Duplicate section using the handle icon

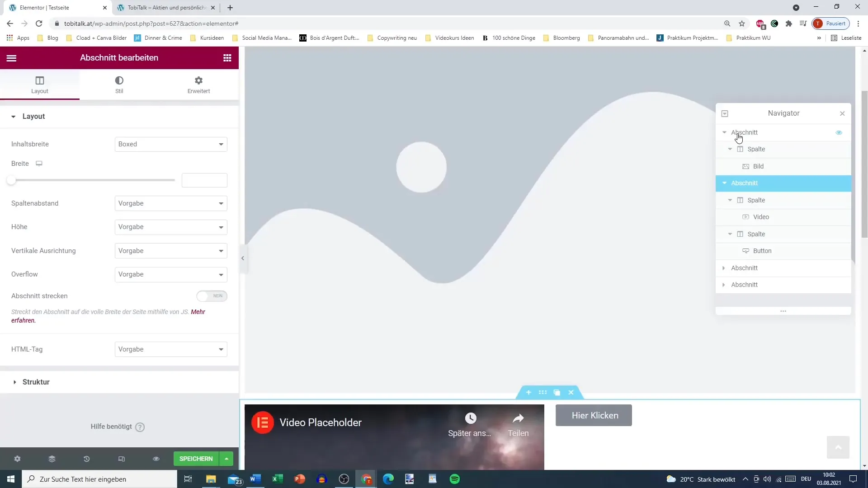(557, 392)
